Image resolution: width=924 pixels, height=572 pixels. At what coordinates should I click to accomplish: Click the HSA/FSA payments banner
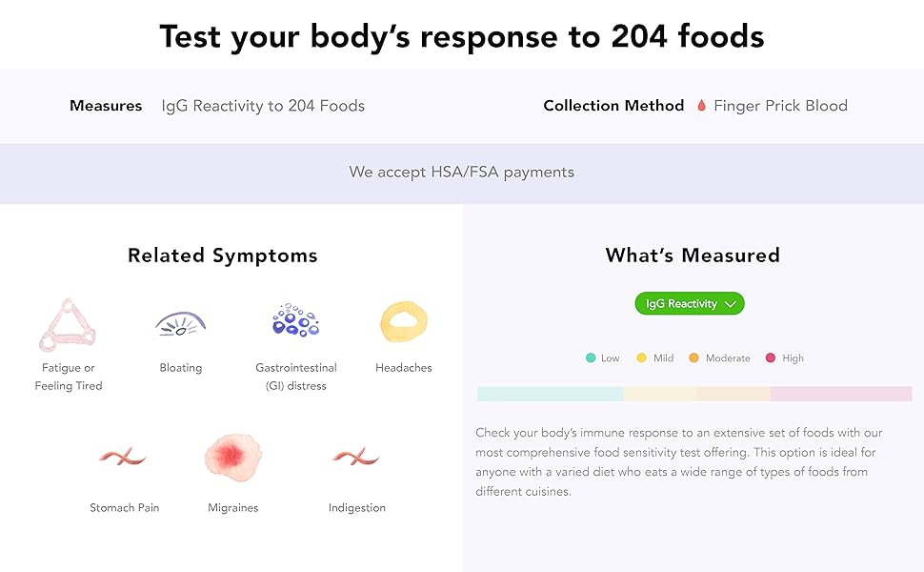[462, 173]
